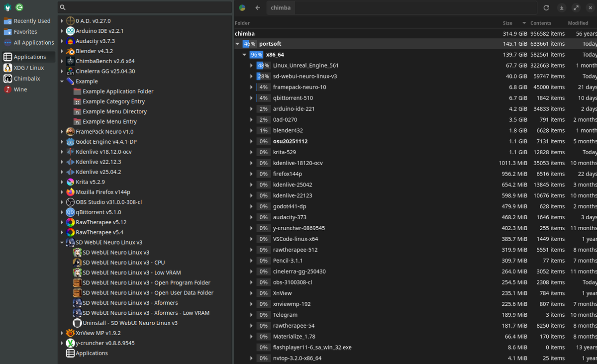Expand the 0 A.D. v0.27.0 entry

[x=62, y=21]
